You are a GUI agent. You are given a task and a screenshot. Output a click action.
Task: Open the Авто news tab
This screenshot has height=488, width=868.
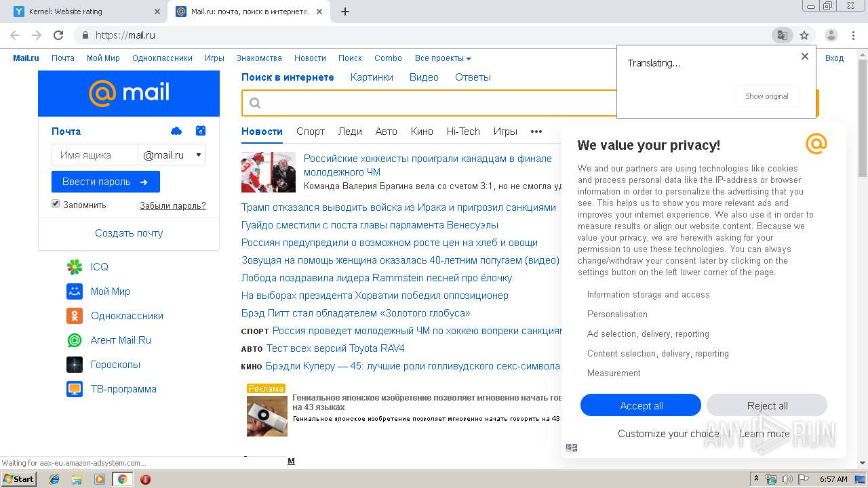pos(387,131)
